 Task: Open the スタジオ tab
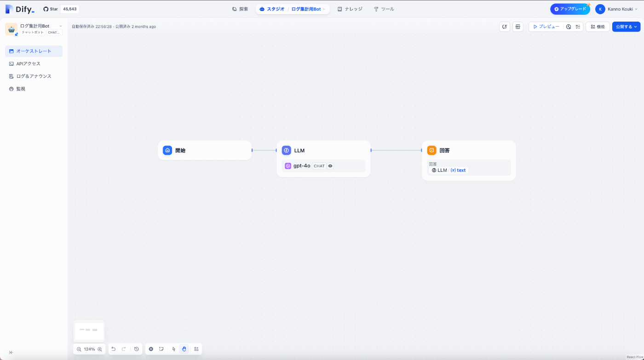point(272,9)
